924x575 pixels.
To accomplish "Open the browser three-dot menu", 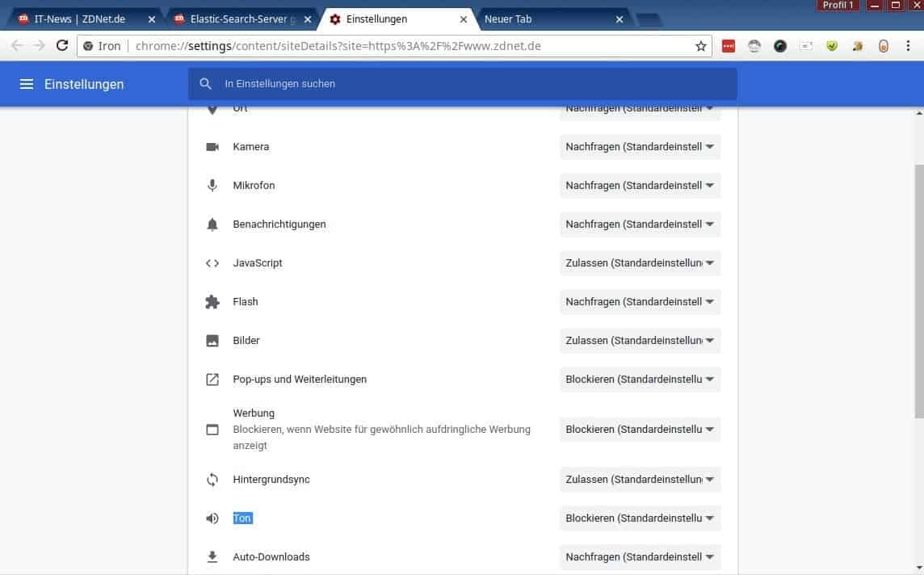I will (908, 46).
